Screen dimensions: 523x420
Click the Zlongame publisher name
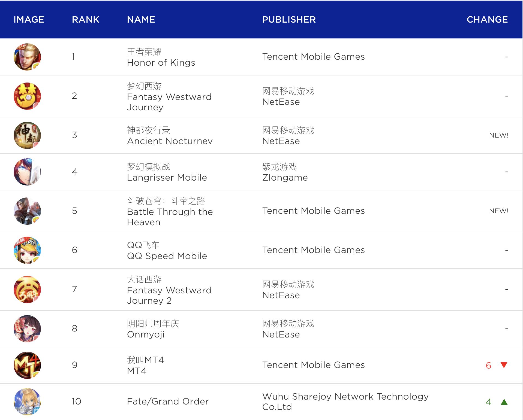pyautogui.click(x=285, y=178)
